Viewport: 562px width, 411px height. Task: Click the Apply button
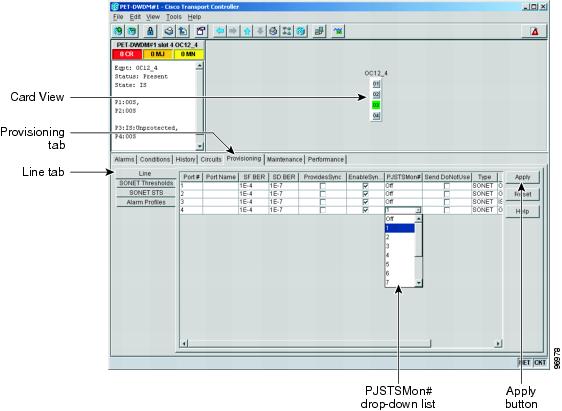pos(522,177)
